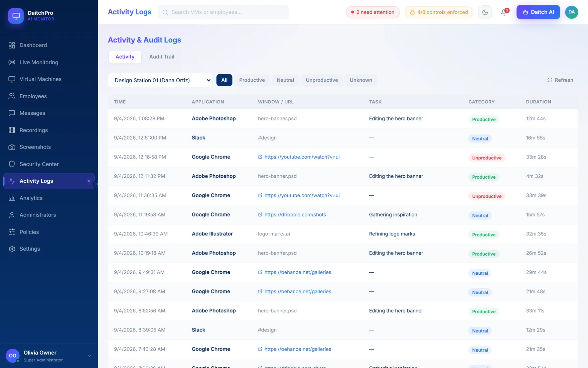
Task: Select the Activity tab
Action: coord(125,57)
